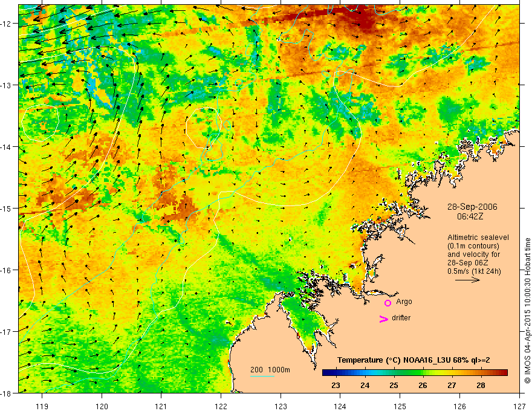Click the 23 value on color bar
532x411 pixels.
coord(336,385)
